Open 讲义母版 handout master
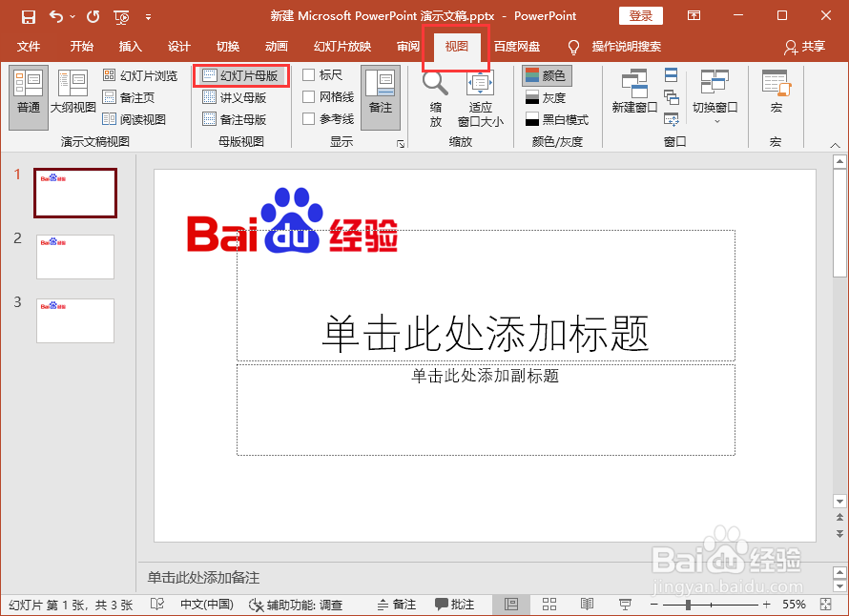 point(235,97)
